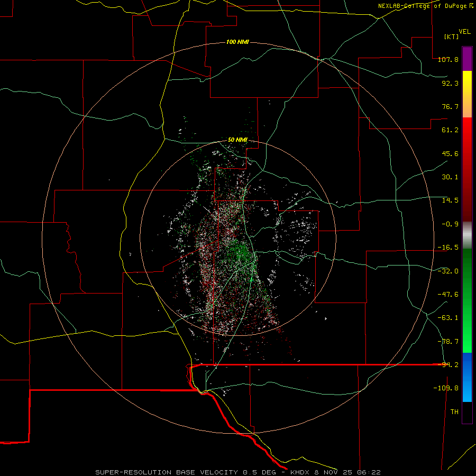Click the 06:22 timestamp in the caption
The width and height of the screenshot is (476, 476).
pyautogui.click(x=369, y=472)
